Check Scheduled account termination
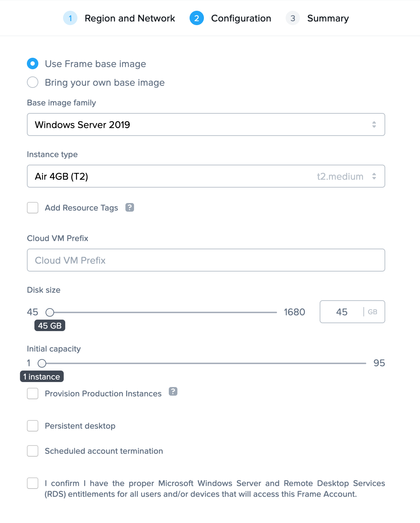This screenshot has height=523, width=420. 33,451
